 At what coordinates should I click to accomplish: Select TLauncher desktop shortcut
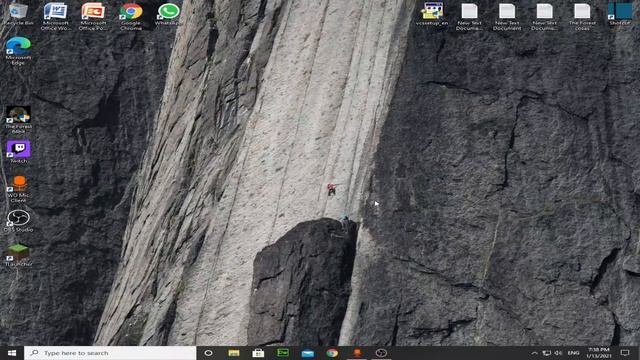pos(18,255)
